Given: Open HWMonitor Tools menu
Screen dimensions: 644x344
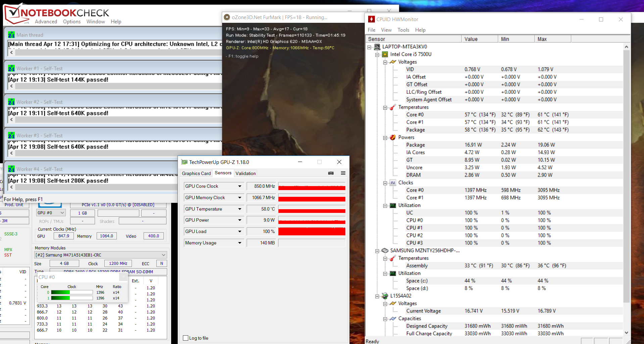Looking at the screenshot, I should (x=403, y=30).
